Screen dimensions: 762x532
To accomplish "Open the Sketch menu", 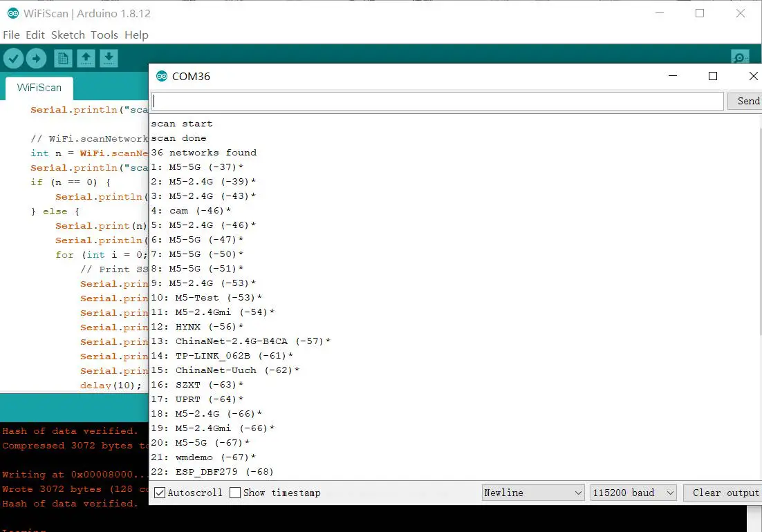I will coord(68,35).
